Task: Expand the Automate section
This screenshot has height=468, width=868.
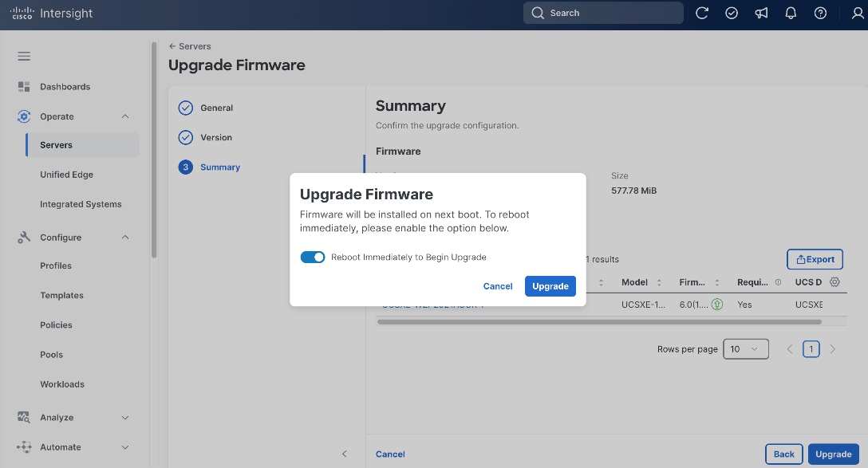Action: tap(125, 447)
